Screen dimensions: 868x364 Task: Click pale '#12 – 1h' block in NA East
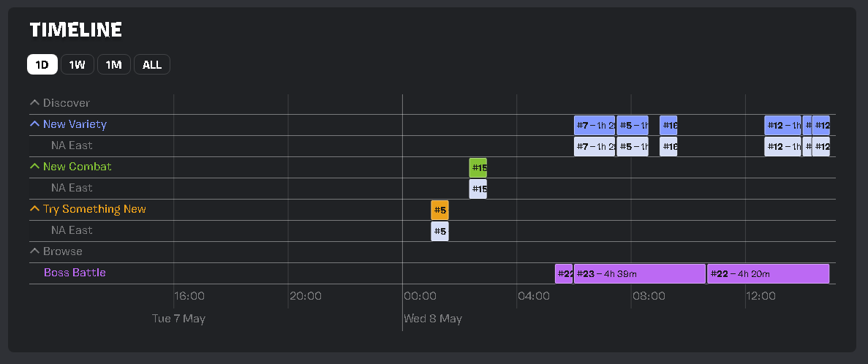[x=782, y=147]
